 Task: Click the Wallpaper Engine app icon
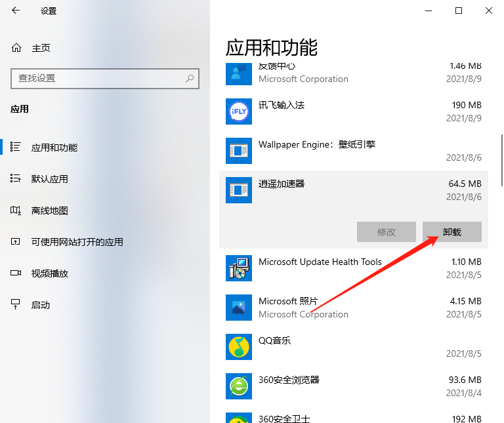[x=238, y=151]
